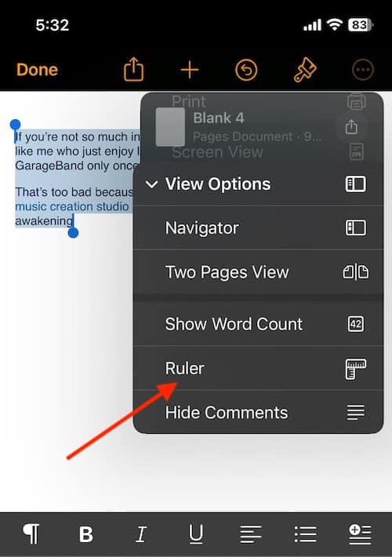Toggle underline formatting

click(196, 534)
